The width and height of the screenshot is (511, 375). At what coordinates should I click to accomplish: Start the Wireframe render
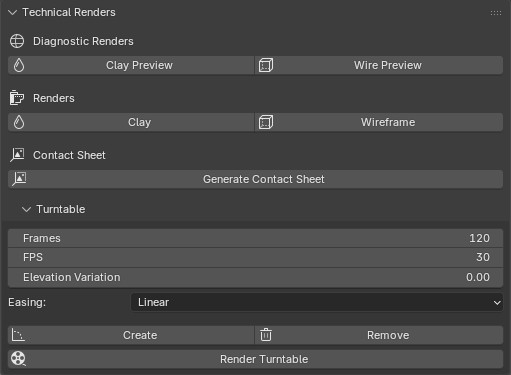point(379,122)
